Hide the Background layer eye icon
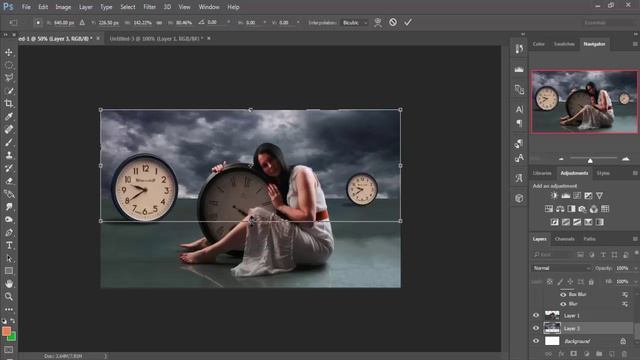Viewport: 640px width, 360px height. pyautogui.click(x=536, y=341)
